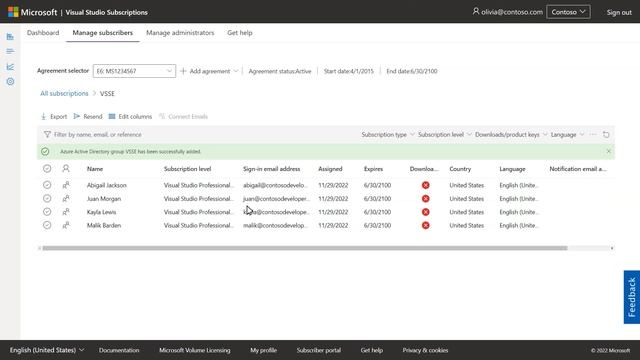Click the red downloads-disabled icon for Malik Barden
The height and width of the screenshot is (360, 640).
426,225
